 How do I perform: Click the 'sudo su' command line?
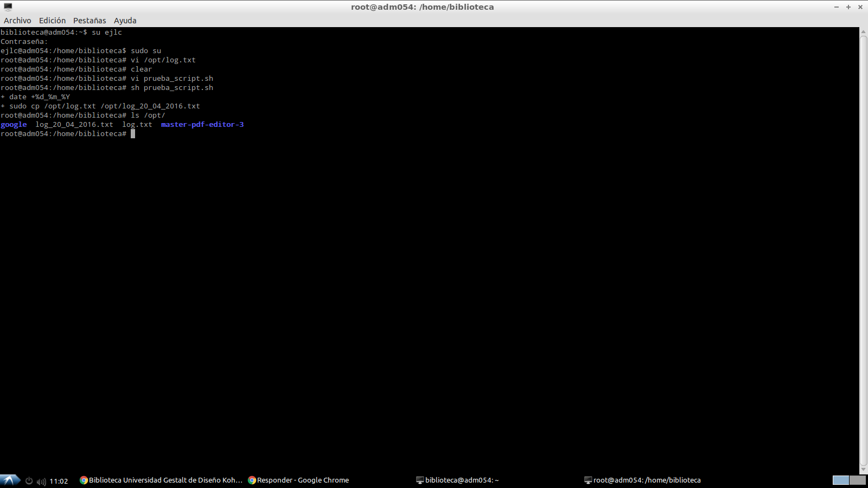tap(81, 51)
